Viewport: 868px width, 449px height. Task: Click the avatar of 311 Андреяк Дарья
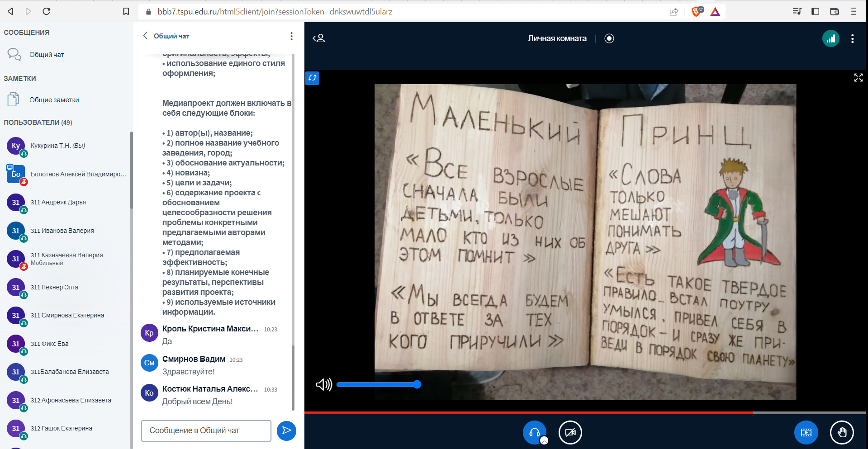(16, 202)
